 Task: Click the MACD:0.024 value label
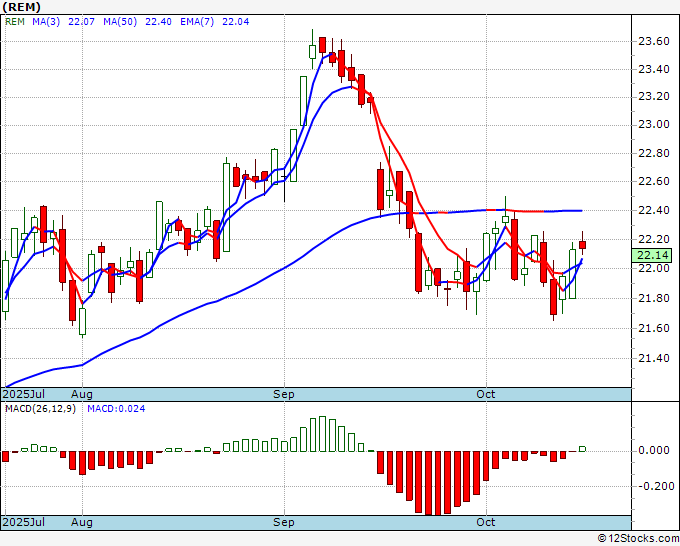[116, 409]
